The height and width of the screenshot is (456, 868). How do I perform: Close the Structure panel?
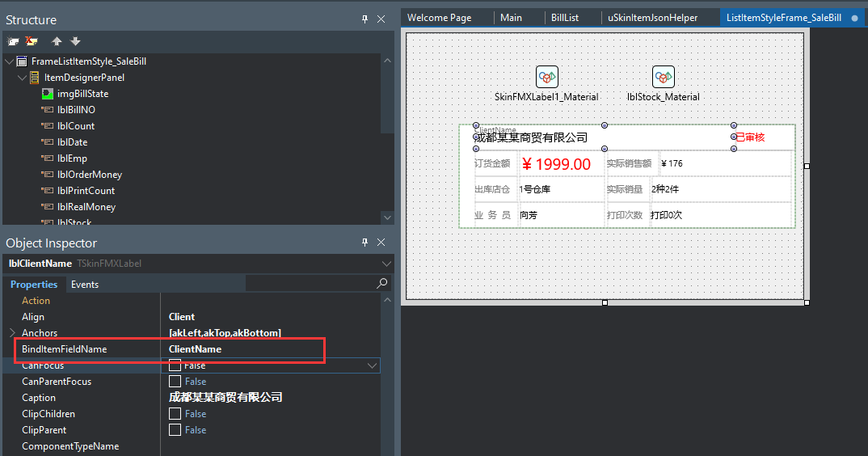coord(381,19)
